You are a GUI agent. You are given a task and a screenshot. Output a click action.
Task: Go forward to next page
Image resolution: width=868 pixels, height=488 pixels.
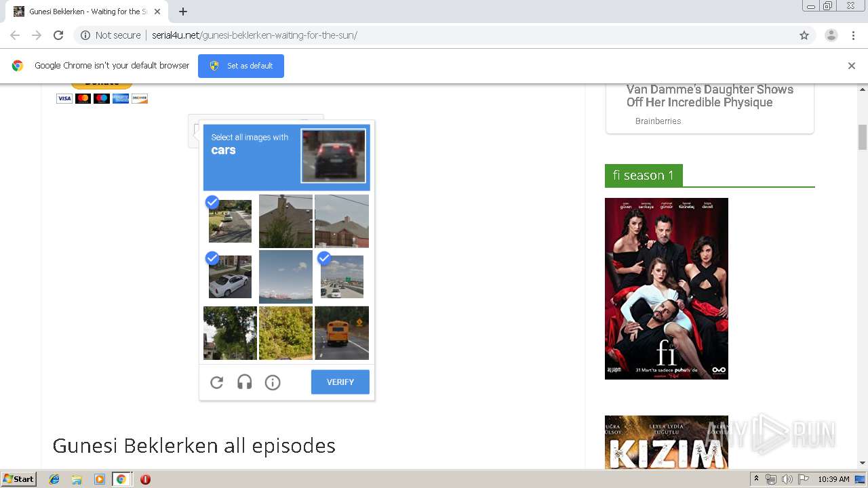pyautogui.click(x=37, y=35)
